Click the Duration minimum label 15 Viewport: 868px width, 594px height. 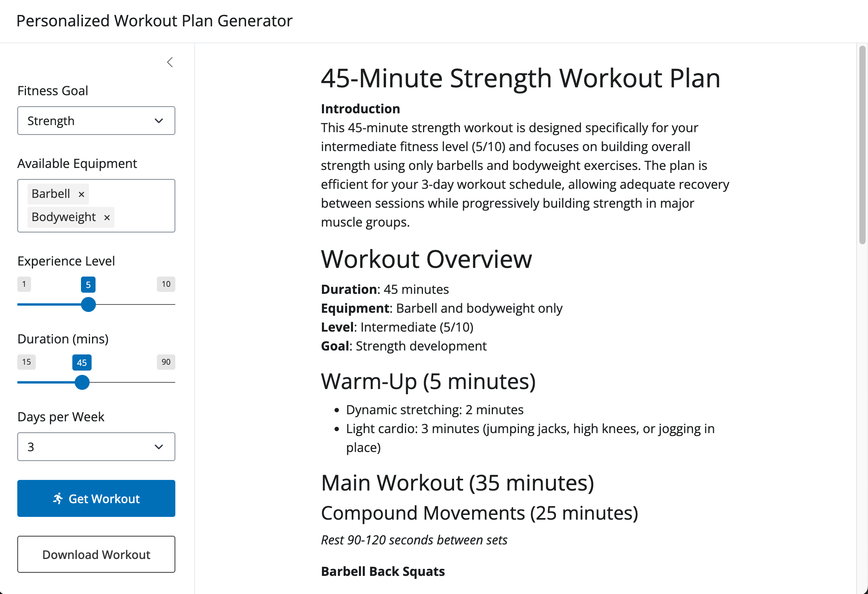[x=26, y=362]
